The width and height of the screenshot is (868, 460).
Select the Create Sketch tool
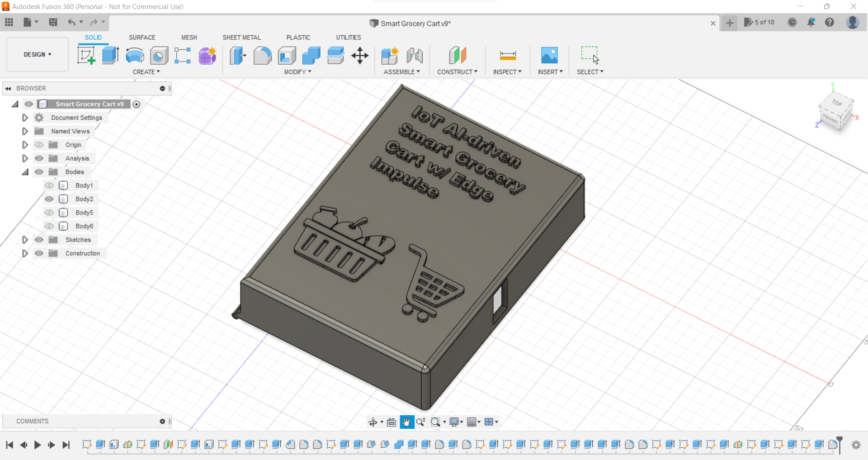(86, 55)
